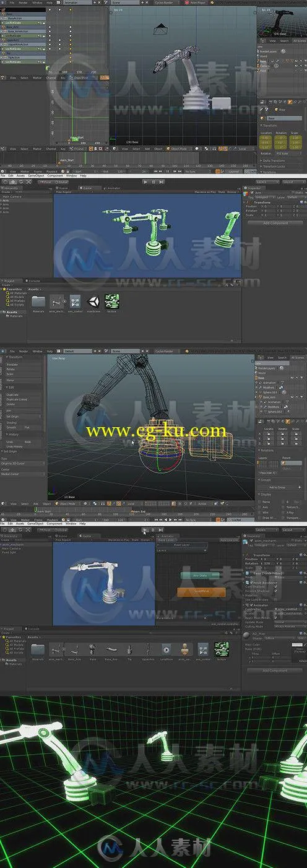This screenshot has width=307, height=868.
Task: Switch to Animator tab in first Unity window
Action: [x=114, y=187]
